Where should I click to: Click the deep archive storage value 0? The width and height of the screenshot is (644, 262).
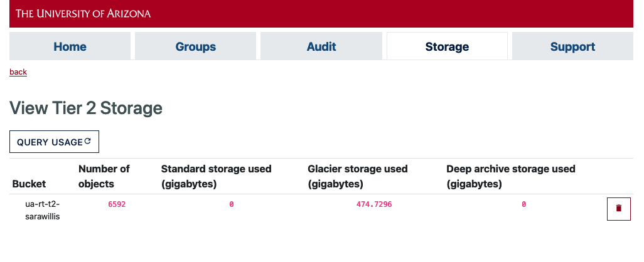(523, 204)
